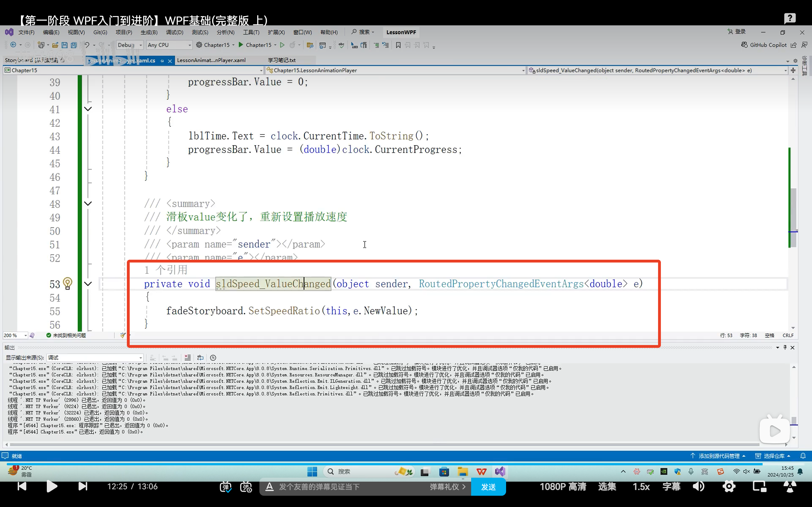Viewport: 812px width, 507px height.
Task: Click the Save All toolbar icon
Action: coord(74,45)
